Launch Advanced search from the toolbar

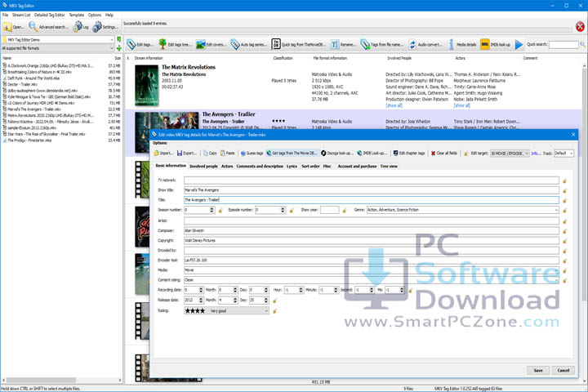click(x=49, y=27)
